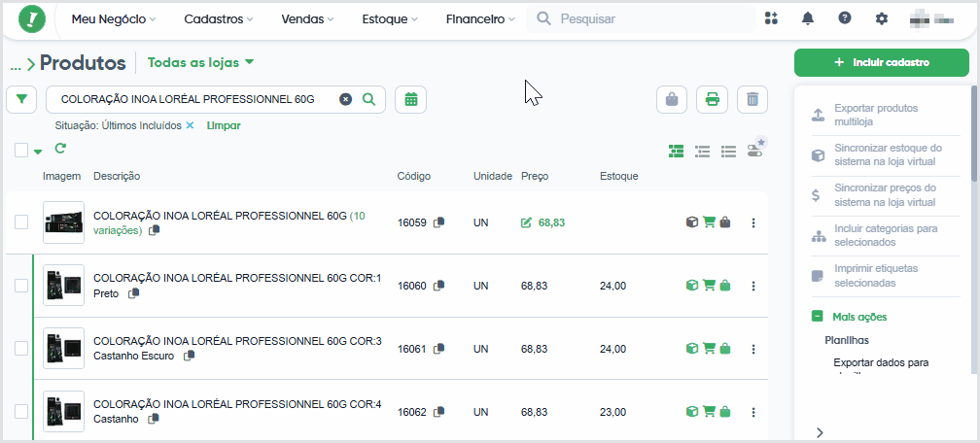Click the green calendar icon button
The height and width of the screenshot is (443, 980).
pos(410,99)
